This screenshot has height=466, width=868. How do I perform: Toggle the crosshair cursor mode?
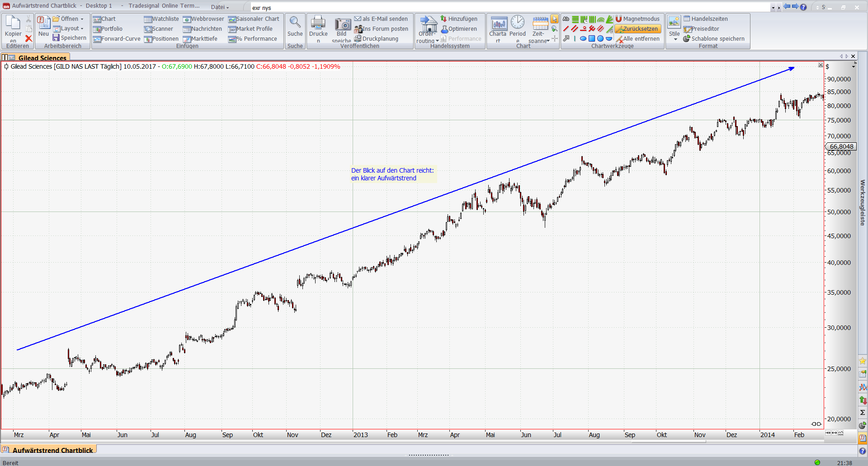pyautogui.click(x=555, y=39)
